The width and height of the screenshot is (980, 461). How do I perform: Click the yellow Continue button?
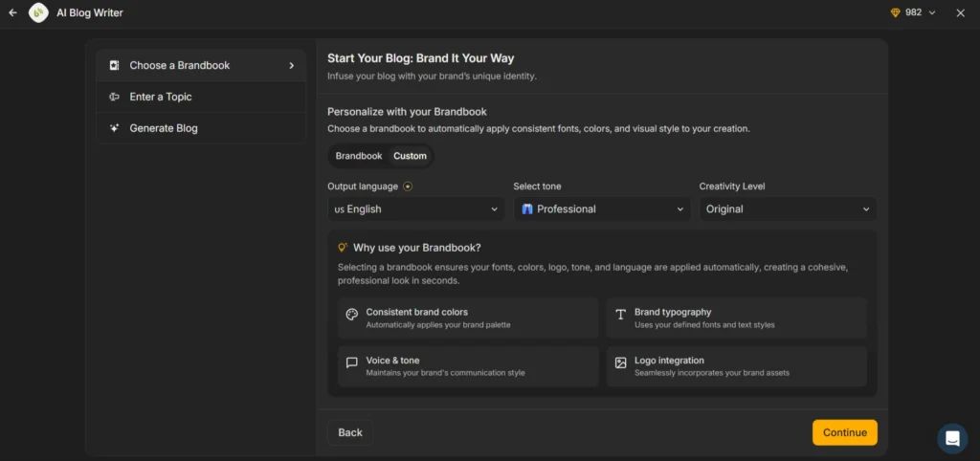845,432
